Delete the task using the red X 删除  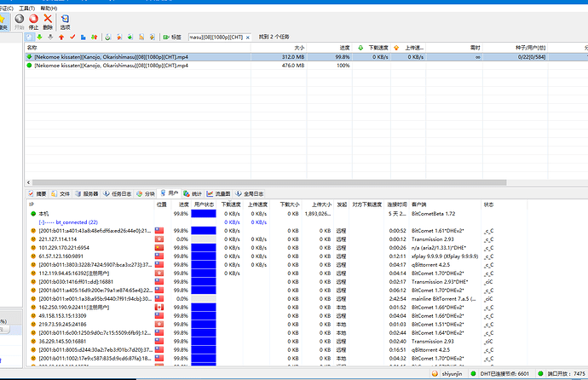tap(48, 22)
